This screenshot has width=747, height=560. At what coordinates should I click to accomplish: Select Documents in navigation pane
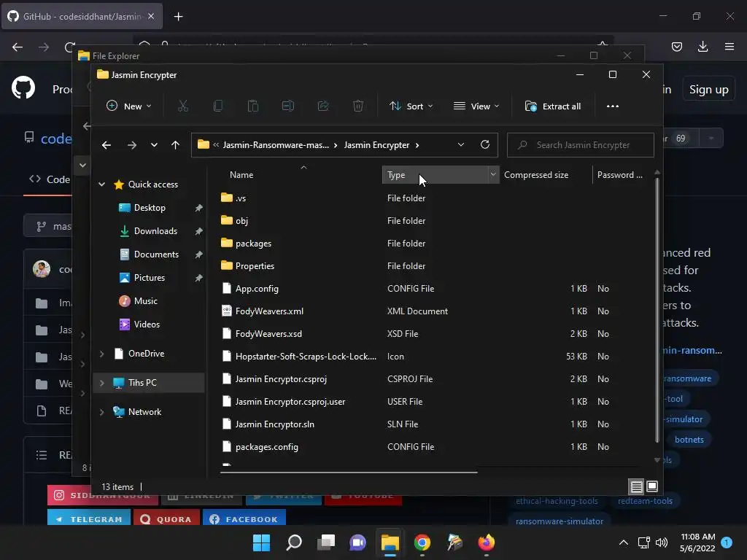[x=156, y=254]
